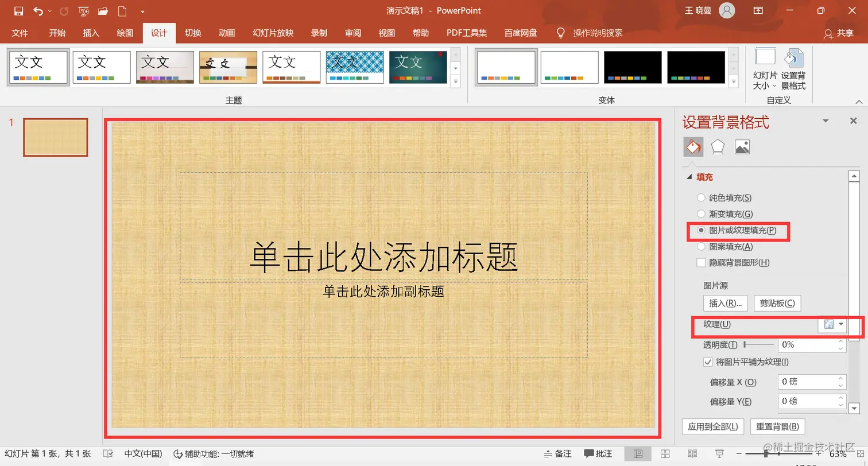868x466 pixels.
Task: Click the Transparency (透明度) slider
Action: click(758, 344)
